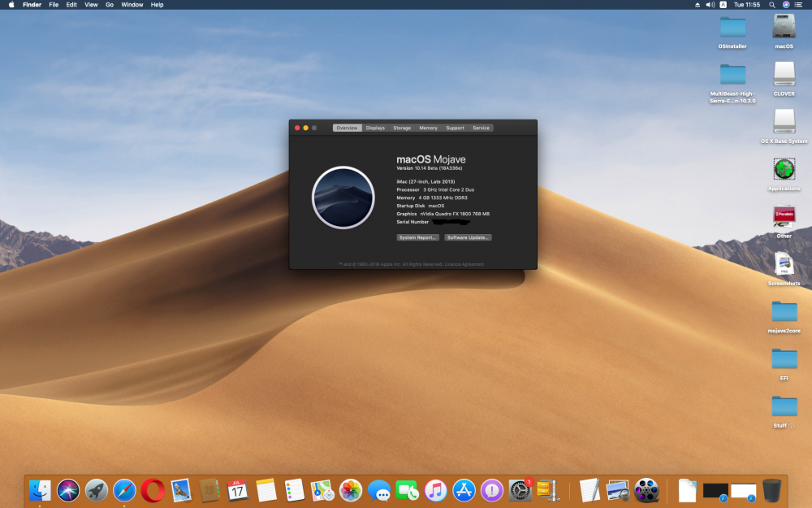Open Reminders app in the Dock
The width and height of the screenshot is (812, 508).
(x=294, y=490)
